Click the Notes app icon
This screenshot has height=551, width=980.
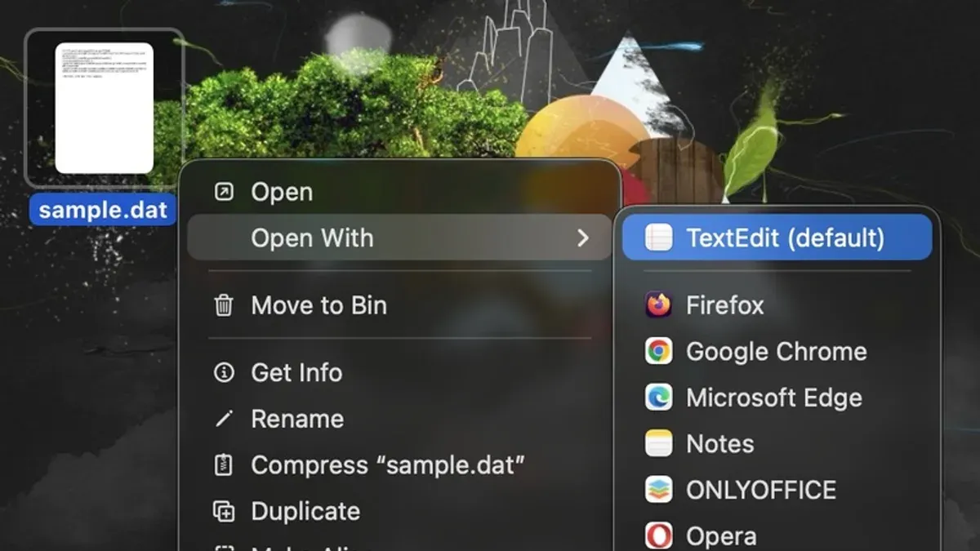(x=658, y=444)
